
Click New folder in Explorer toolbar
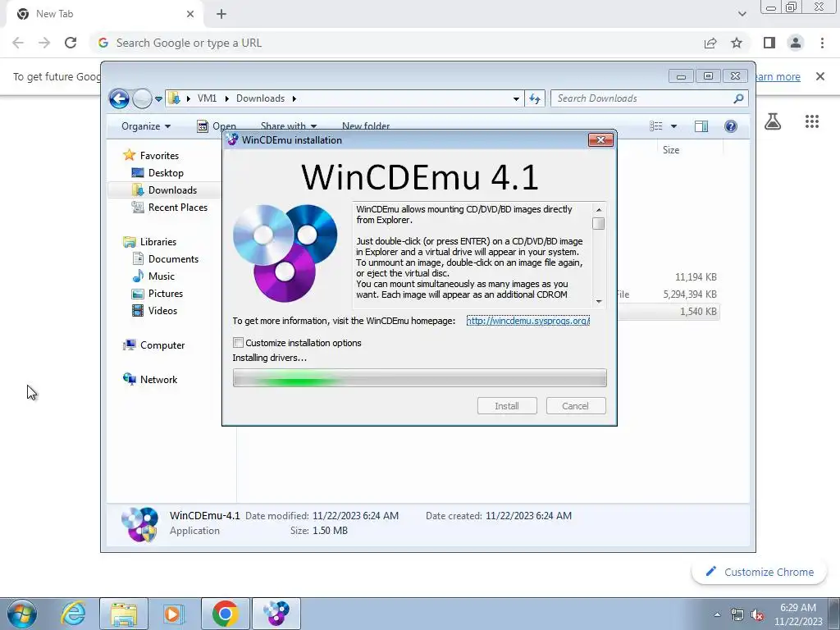[366, 126]
